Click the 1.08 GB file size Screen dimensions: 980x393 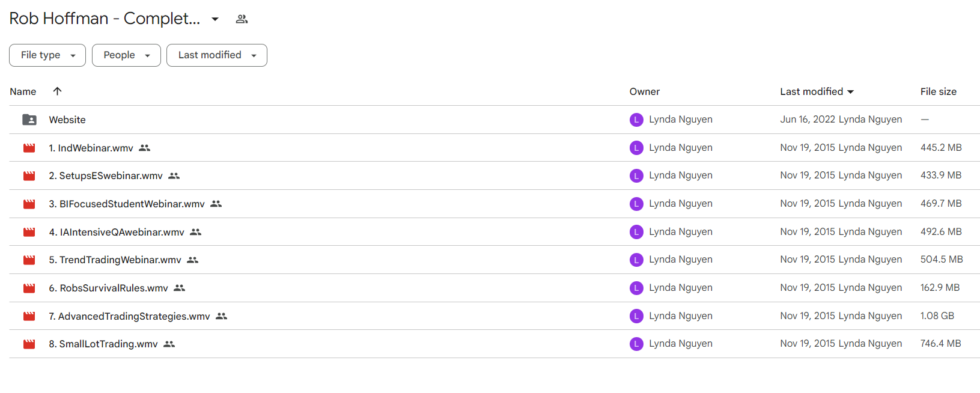point(937,316)
